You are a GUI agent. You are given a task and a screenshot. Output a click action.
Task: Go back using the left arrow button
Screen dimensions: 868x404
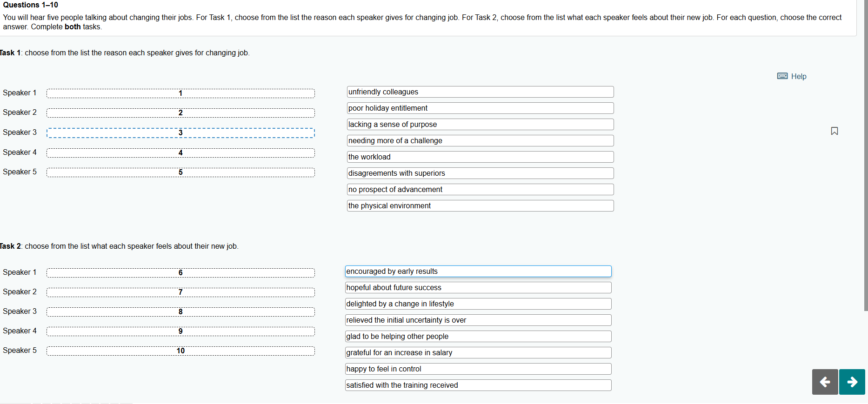tap(824, 382)
